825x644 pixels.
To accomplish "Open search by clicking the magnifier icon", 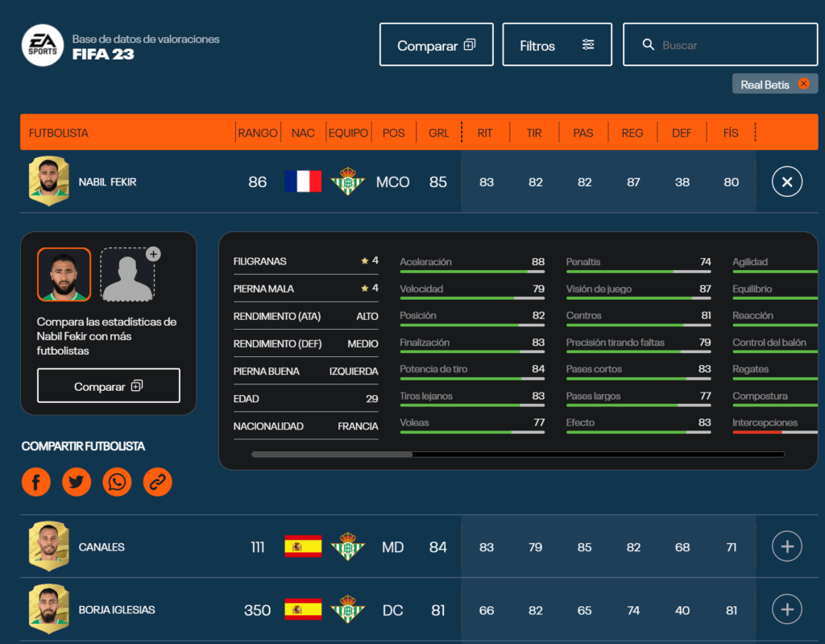I will pos(649,44).
